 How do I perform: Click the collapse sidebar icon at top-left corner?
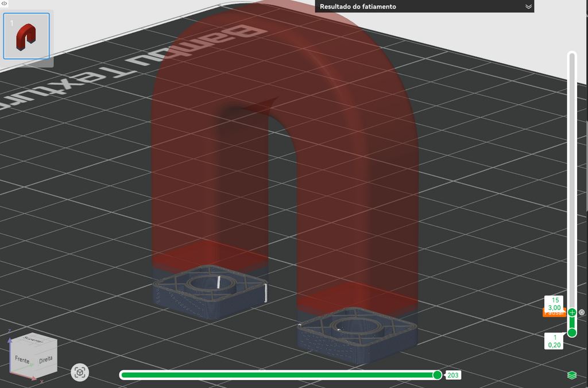click(4, 3)
